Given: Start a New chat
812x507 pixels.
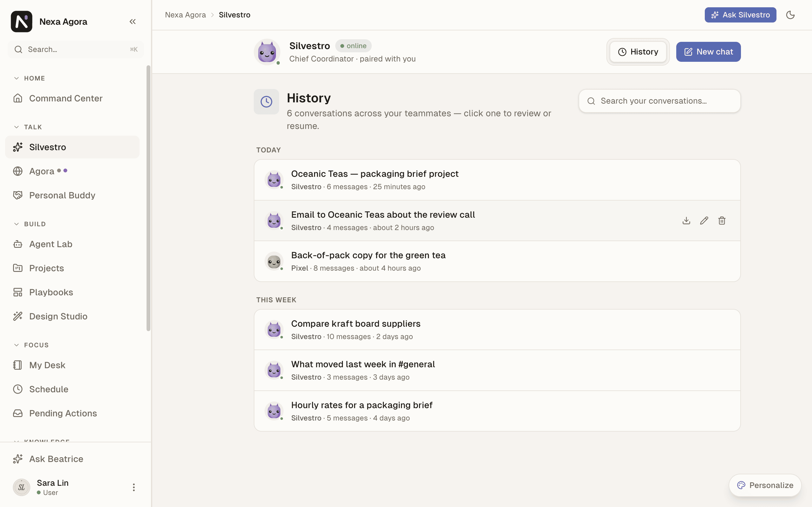Looking at the screenshot, I should 708,52.
